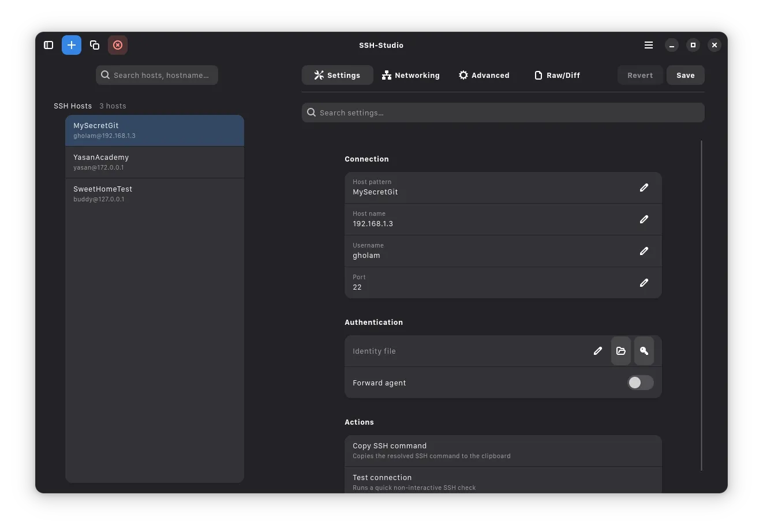
Task: Generate key using the key icon
Action: pyautogui.click(x=644, y=351)
